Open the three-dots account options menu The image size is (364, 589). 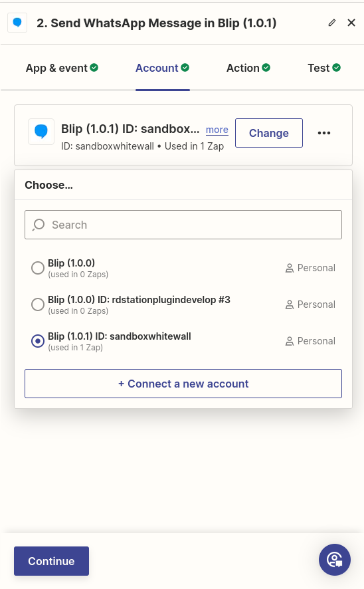pos(324,133)
